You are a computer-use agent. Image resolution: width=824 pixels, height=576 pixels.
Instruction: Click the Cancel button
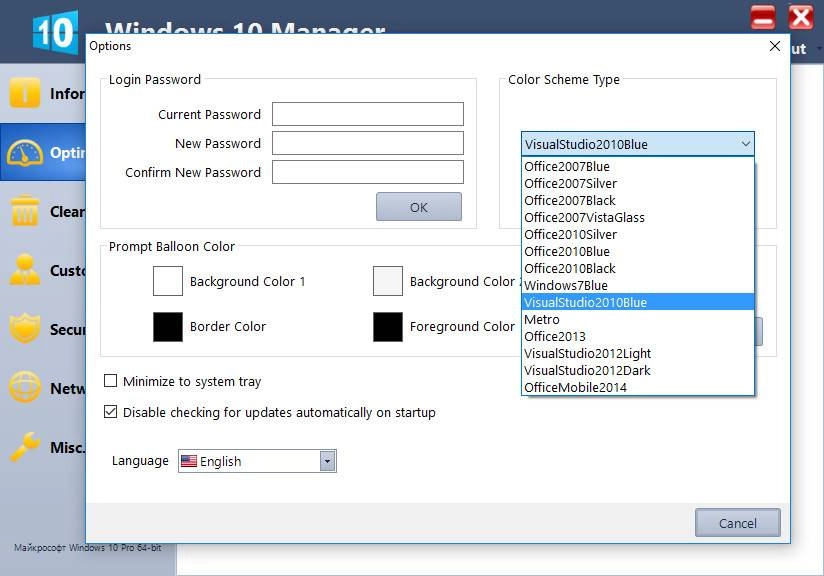click(738, 523)
